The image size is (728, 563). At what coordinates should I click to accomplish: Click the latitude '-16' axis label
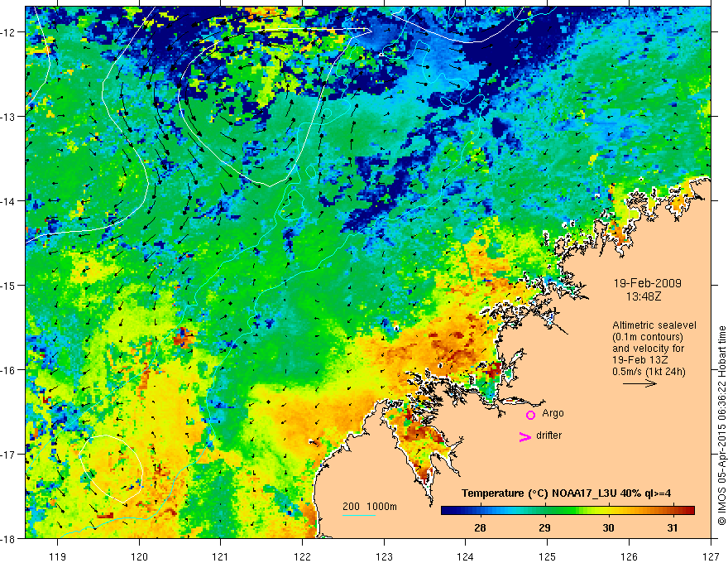pyautogui.click(x=9, y=370)
